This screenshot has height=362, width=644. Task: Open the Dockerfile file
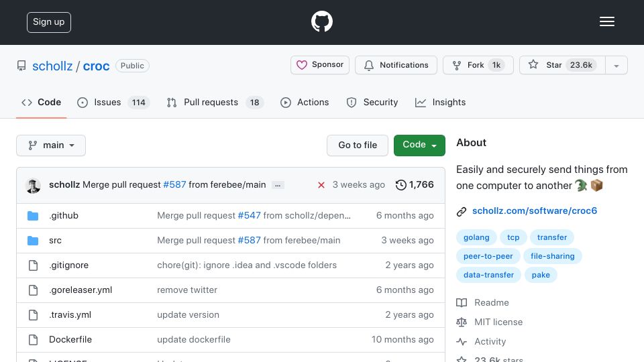tap(70, 339)
